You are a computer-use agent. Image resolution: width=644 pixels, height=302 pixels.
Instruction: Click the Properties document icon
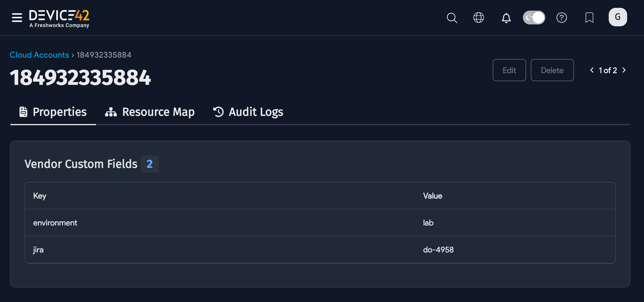[23, 112]
